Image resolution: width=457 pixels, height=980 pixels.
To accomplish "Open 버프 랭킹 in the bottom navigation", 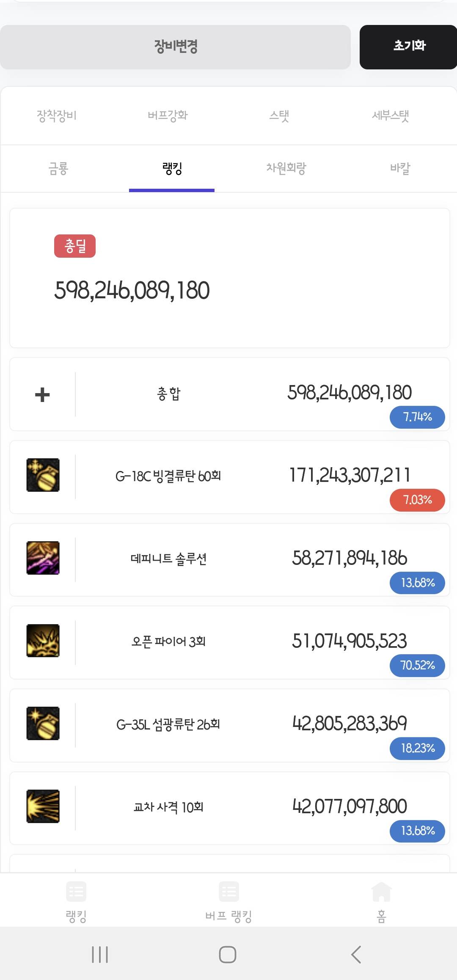I will 228,901.
